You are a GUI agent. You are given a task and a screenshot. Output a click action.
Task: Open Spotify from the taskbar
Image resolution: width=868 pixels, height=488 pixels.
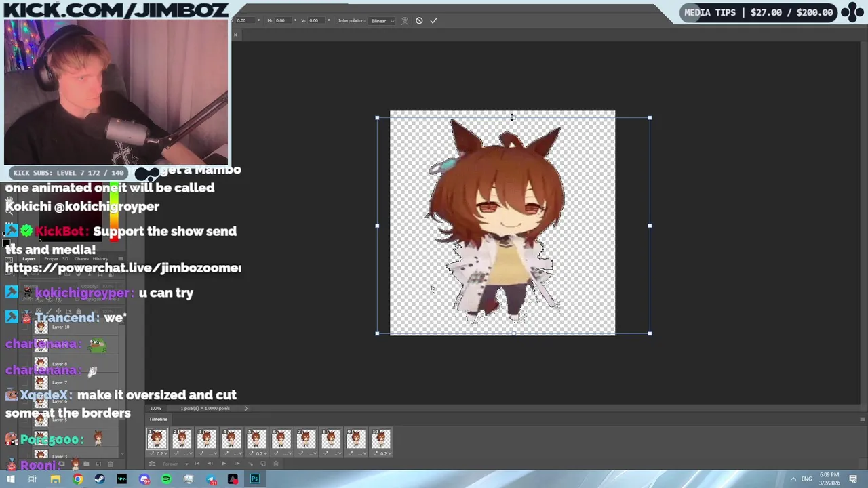(x=166, y=479)
